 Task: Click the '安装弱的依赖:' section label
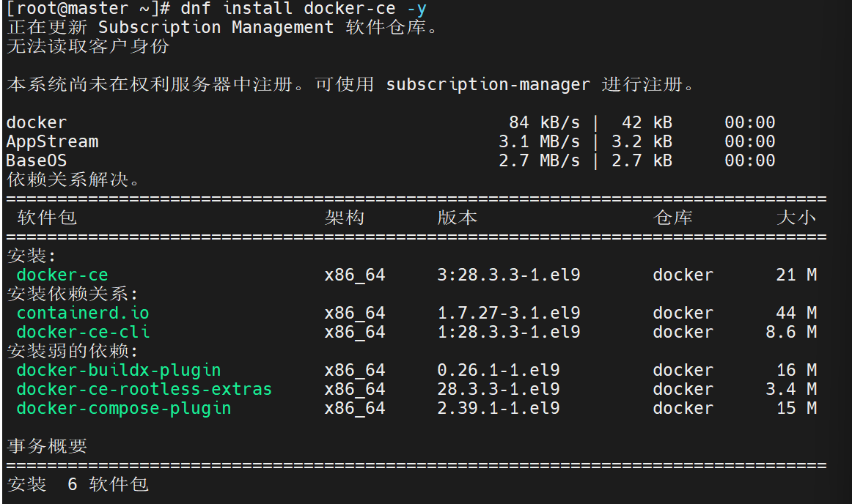(x=73, y=351)
